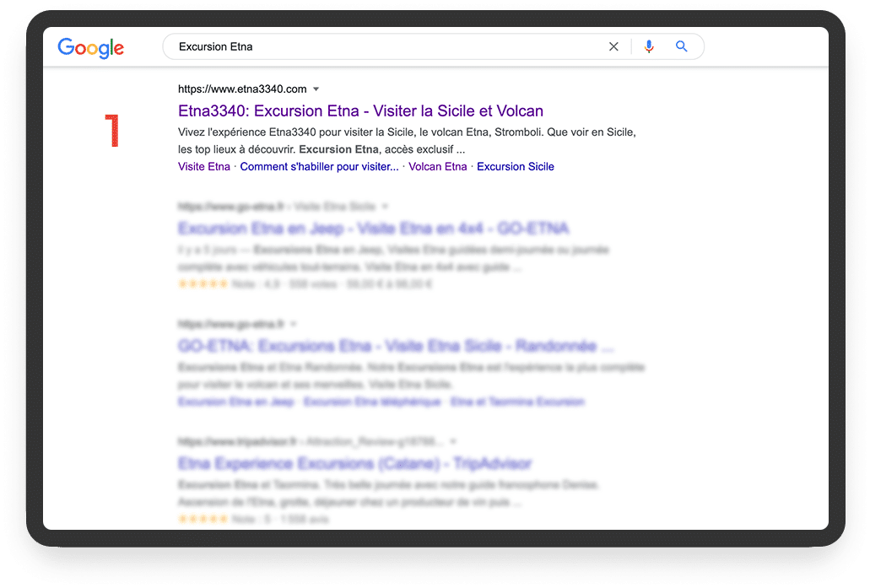Open blurred GO-ETNA Excursions Etna result
870x588 pixels.
point(396,346)
